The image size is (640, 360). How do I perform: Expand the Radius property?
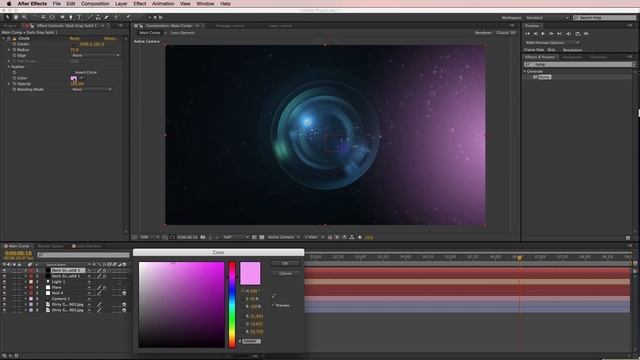9,50
